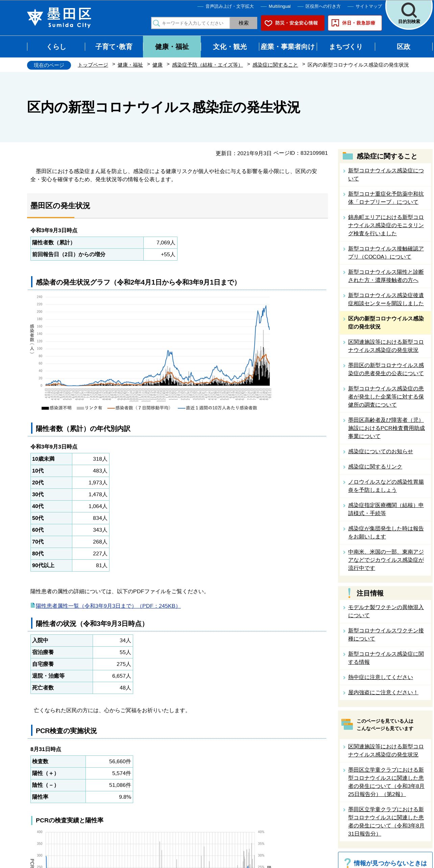Open 新型コロナウイルス感染症について sidebar link
Screen dimensions: 434x868
[386, 174]
